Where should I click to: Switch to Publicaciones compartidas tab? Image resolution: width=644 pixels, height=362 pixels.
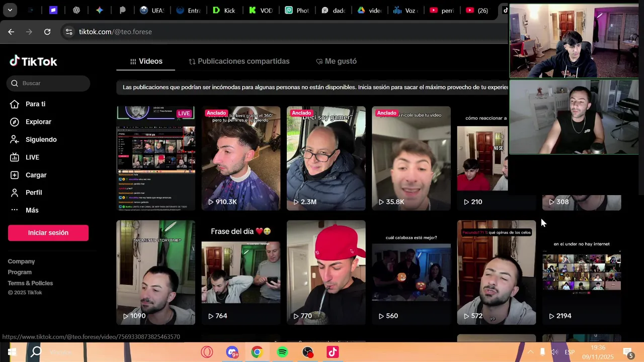click(x=239, y=61)
